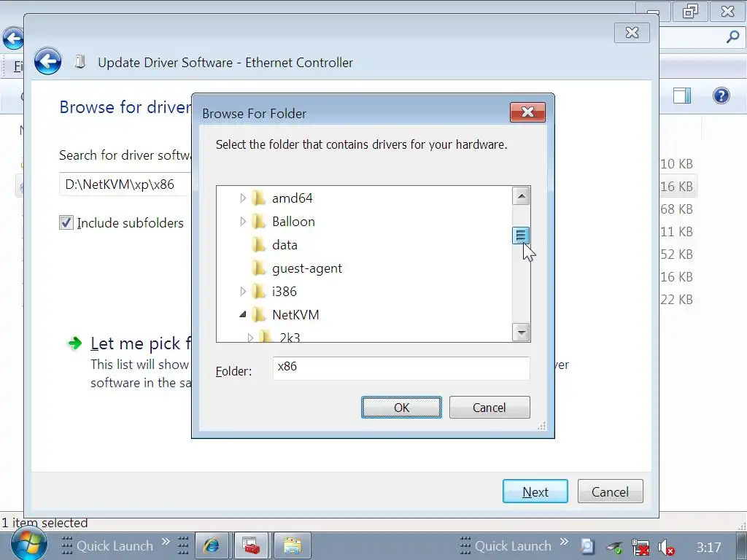Toggle the Include subfolders checkbox

(x=66, y=222)
